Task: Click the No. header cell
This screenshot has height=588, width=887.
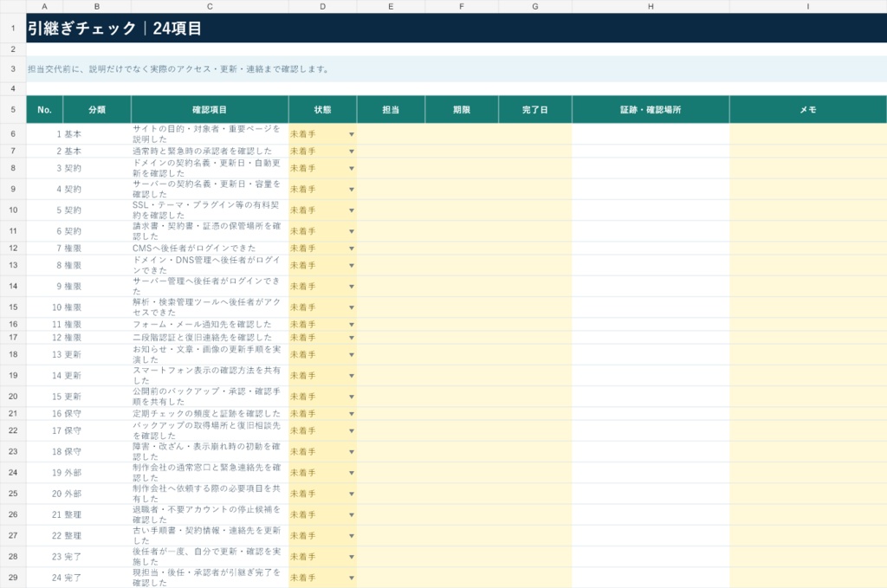Action: click(44, 110)
